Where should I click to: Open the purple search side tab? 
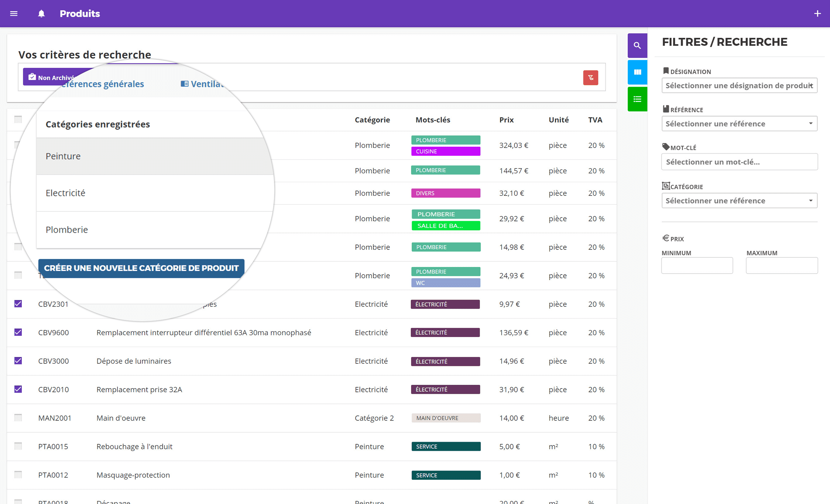[637, 46]
